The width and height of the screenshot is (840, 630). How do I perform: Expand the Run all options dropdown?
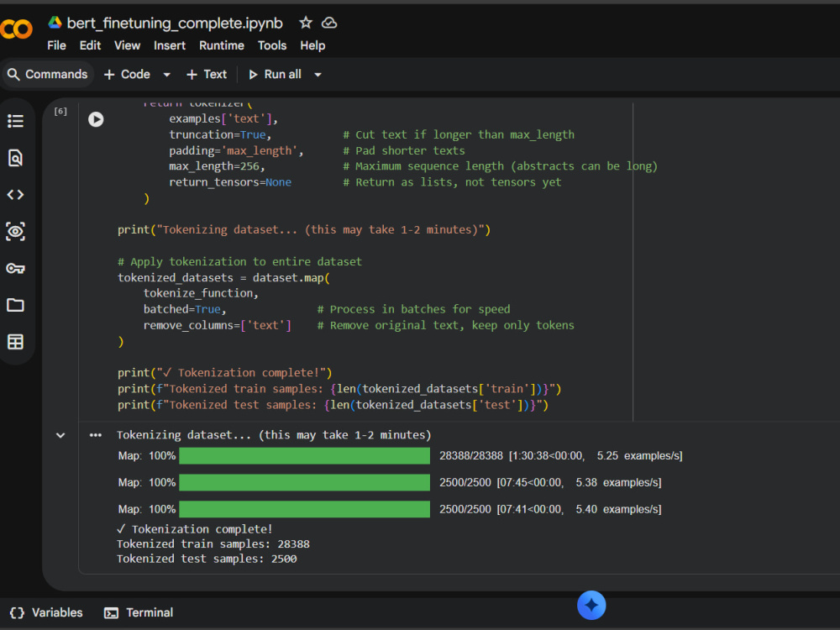coord(318,75)
